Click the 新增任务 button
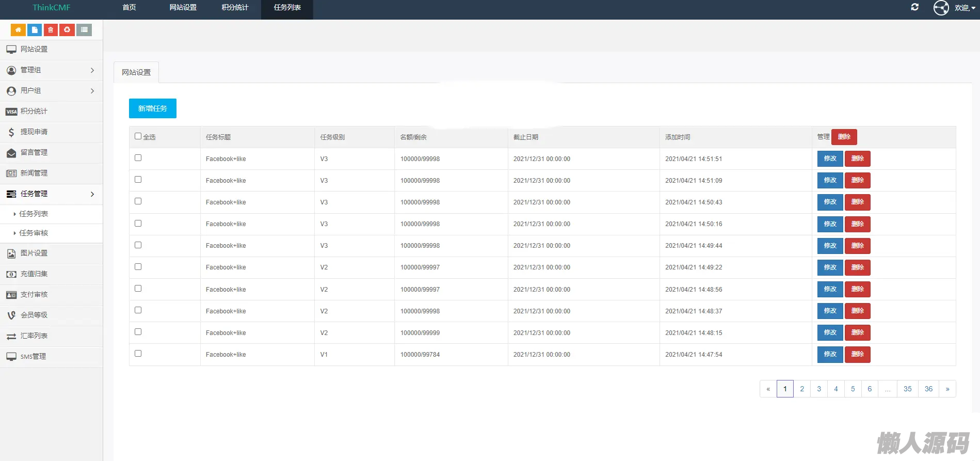980x461 pixels. (x=153, y=108)
